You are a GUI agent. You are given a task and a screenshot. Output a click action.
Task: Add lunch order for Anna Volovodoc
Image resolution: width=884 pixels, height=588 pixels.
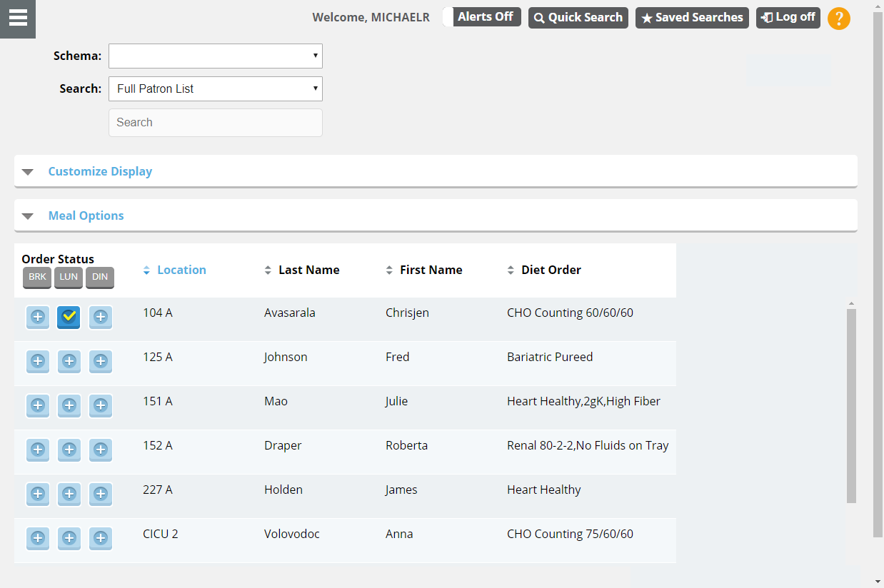click(x=69, y=539)
